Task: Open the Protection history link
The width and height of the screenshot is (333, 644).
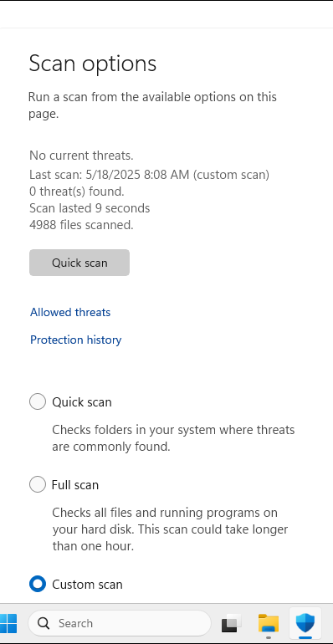Action: pos(75,340)
